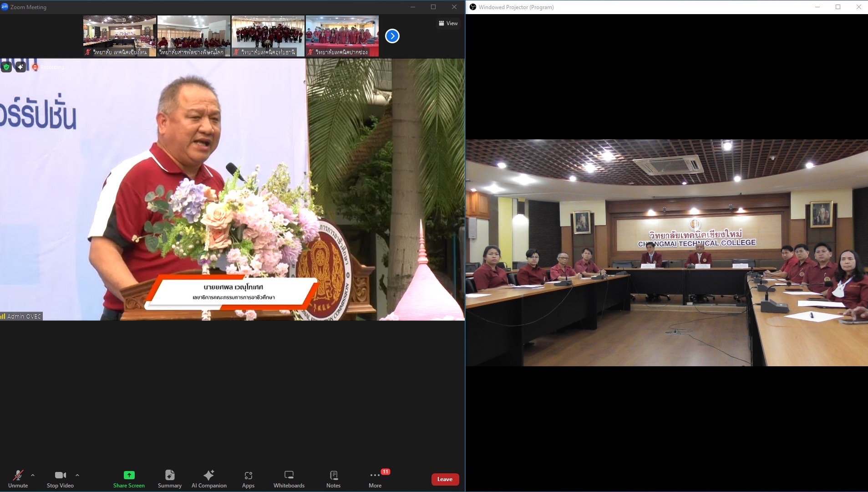Open the Apps panel
This screenshot has height=492, width=868.
point(248,479)
